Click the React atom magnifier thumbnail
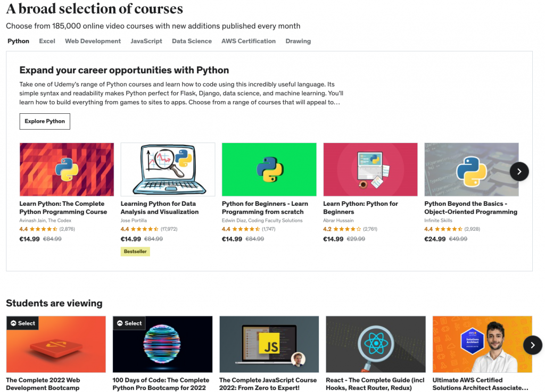The height and width of the screenshot is (392, 545). [376, 344]
